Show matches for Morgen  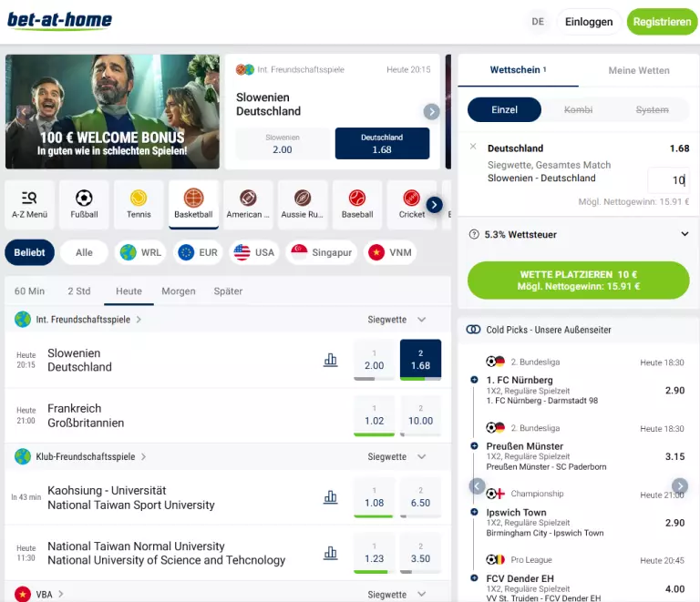[x=179, y=291]
